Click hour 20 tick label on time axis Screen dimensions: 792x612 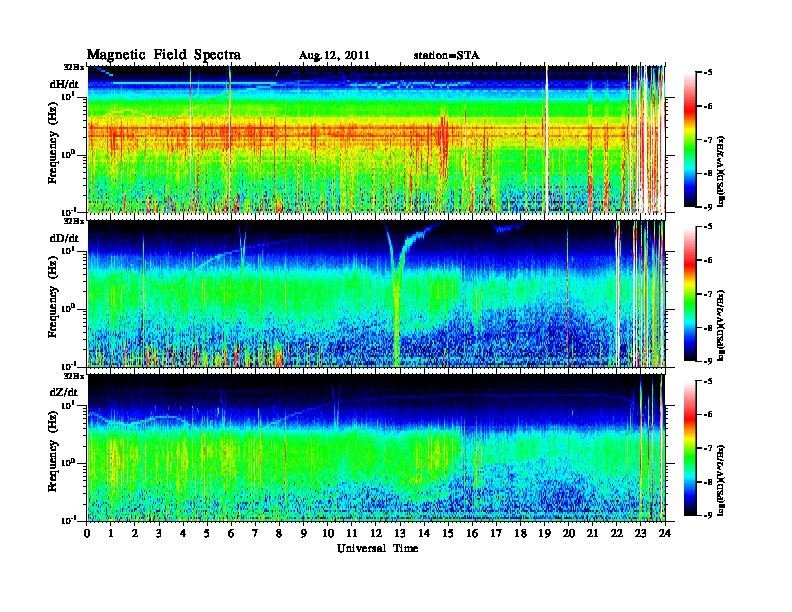[x=569, y=533]
